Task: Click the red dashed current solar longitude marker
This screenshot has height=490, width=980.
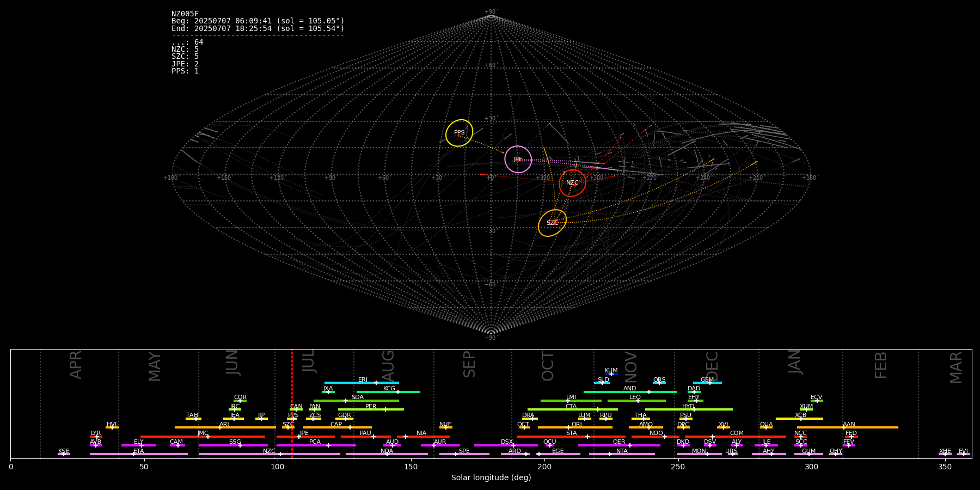Action: 292,403
